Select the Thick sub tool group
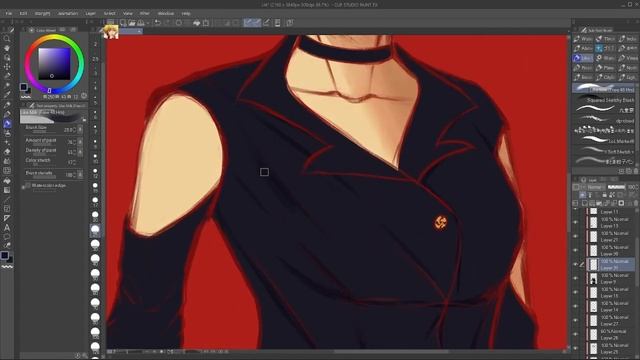Viewport: 640px width, 360px height. tap(605, 39)
